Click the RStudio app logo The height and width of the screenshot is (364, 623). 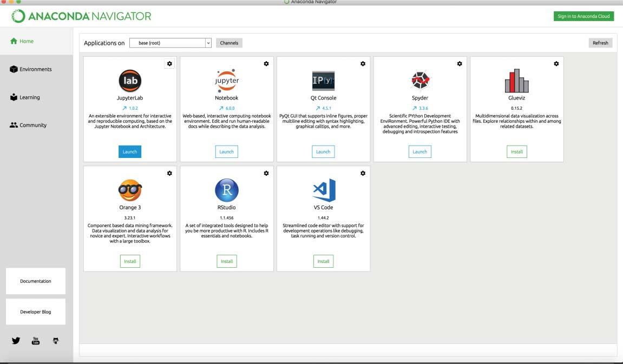pyautogui.click(x=226, y=190)
